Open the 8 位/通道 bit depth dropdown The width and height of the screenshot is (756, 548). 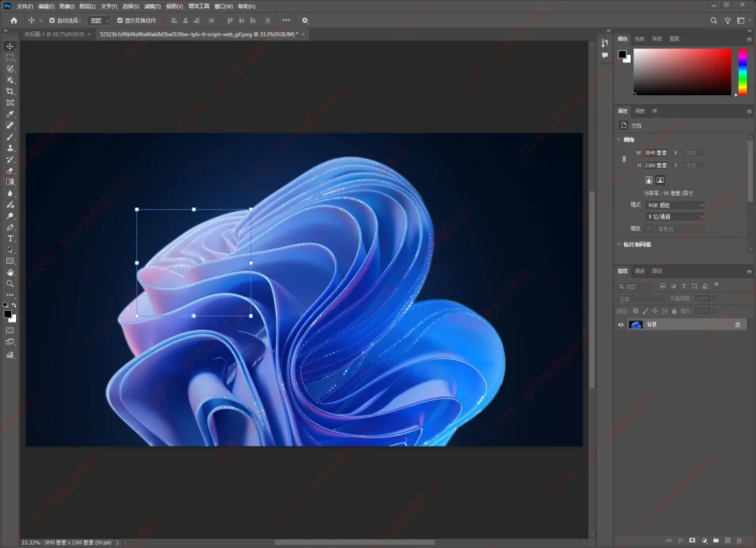click(x=675, y=217)
